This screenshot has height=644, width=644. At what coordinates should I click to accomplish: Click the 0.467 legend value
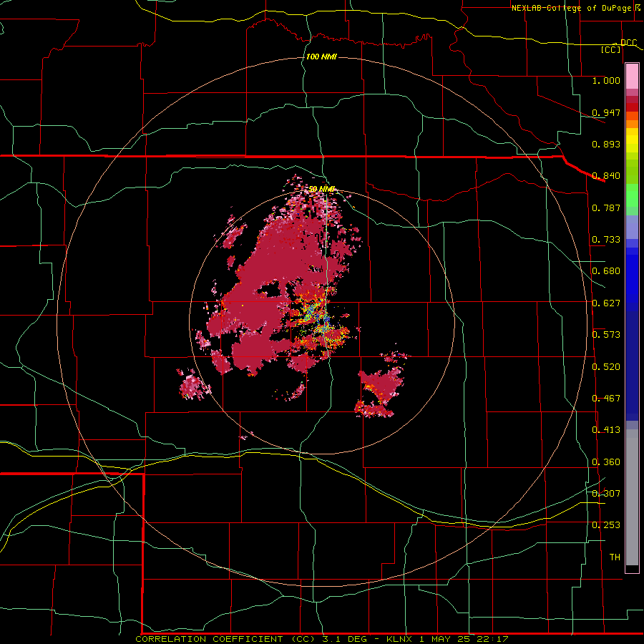pyautogui.click(x=606, y=399)
